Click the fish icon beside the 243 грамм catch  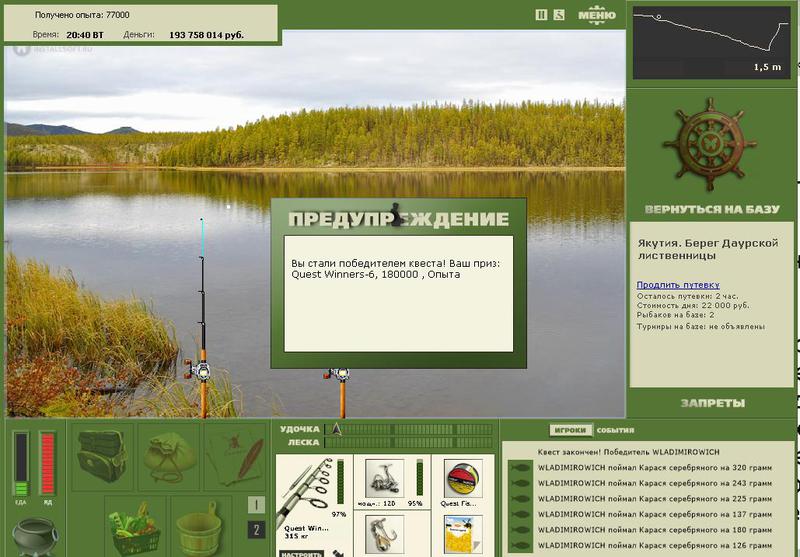(x=520, y=483)
